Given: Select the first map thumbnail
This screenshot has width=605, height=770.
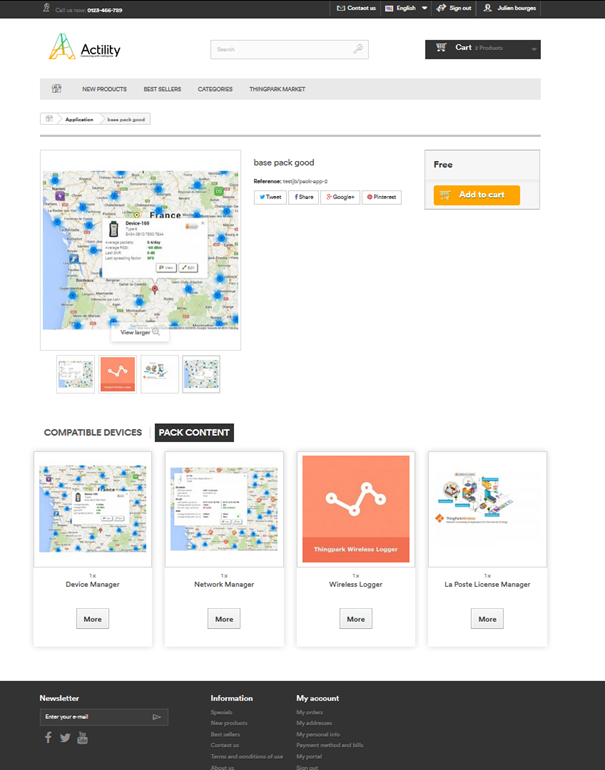Looking at the screenshot, I should coord(75,374).
